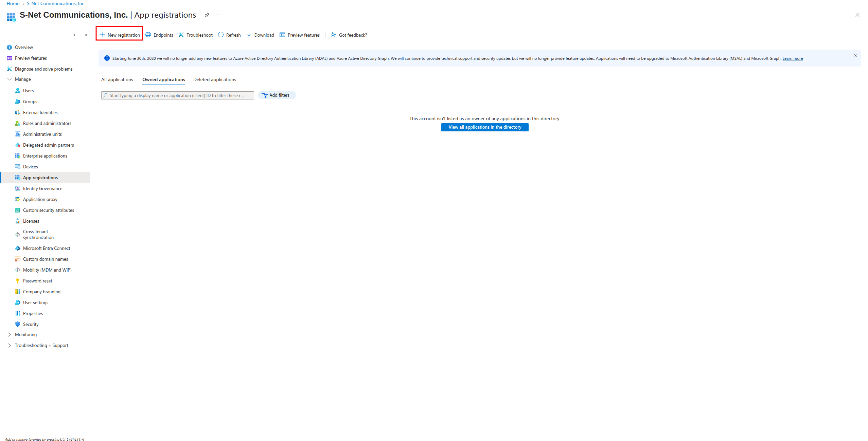Open Got feedback? from the toolbar
868x441 pixels.
349,35
